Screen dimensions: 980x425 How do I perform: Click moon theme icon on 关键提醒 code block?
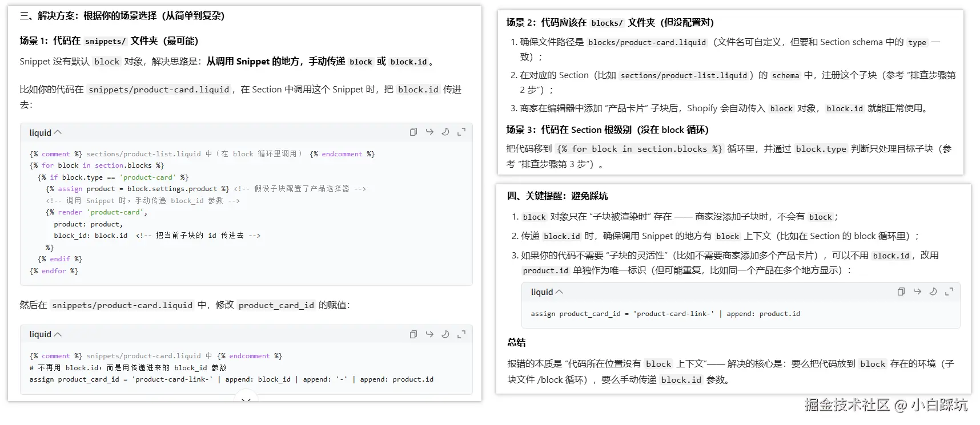click(x=933, y=292)
